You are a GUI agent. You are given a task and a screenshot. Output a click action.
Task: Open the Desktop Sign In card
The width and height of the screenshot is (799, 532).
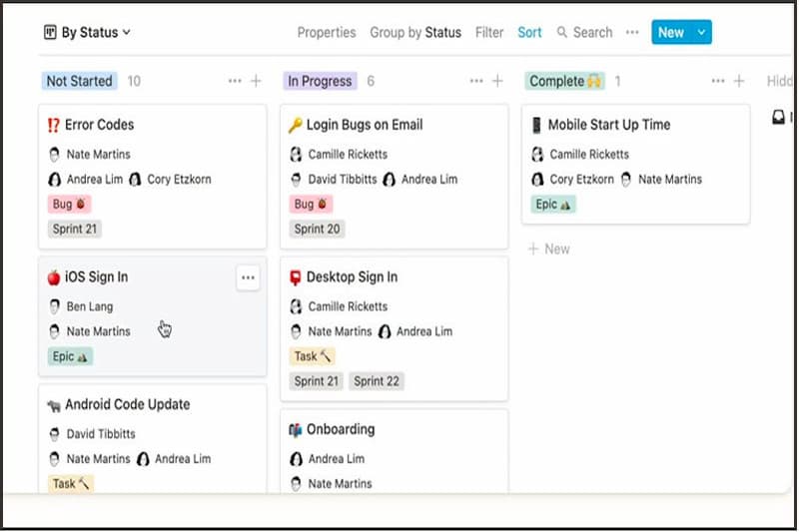pos(394,329)
